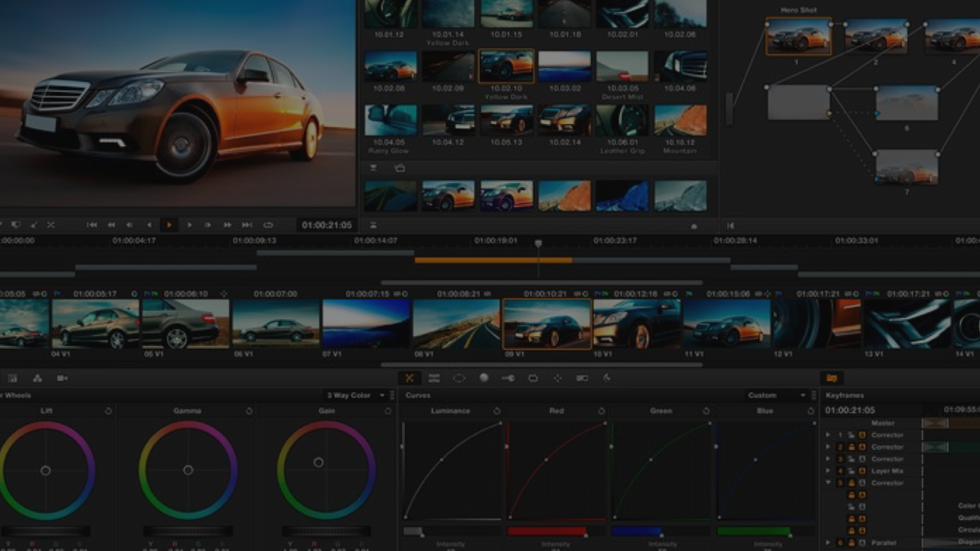Image resolution: width=980 pixels, height=551 pixels.
Task: Toggle the lock on Corrector 2 keyframe track
Action: point(851,447)
